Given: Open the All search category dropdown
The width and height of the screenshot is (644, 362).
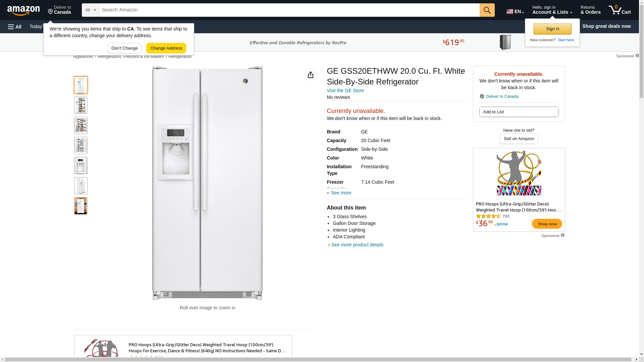Looking at the screenshot, I should click(x=91, y=10).
